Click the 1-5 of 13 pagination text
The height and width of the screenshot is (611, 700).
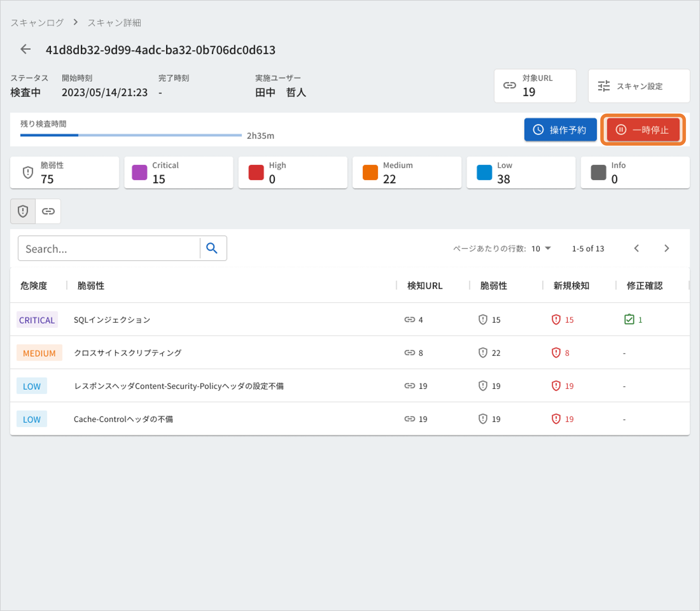click(588, 249)
